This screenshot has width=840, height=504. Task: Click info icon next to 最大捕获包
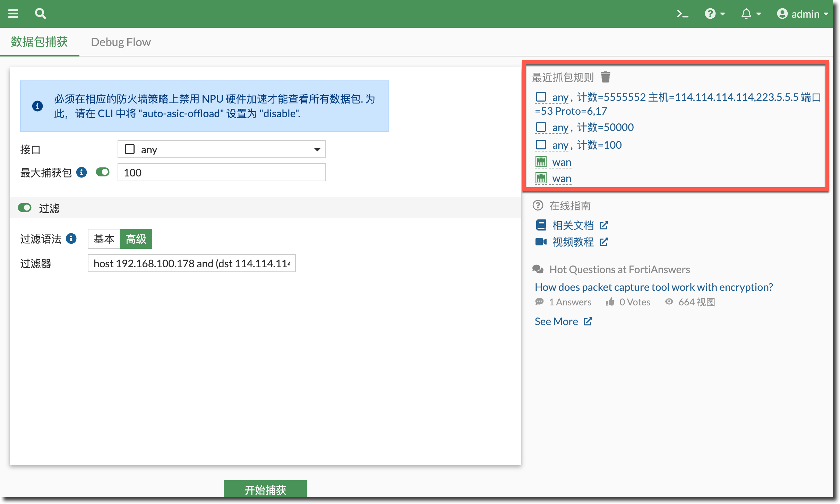point(82,172)
